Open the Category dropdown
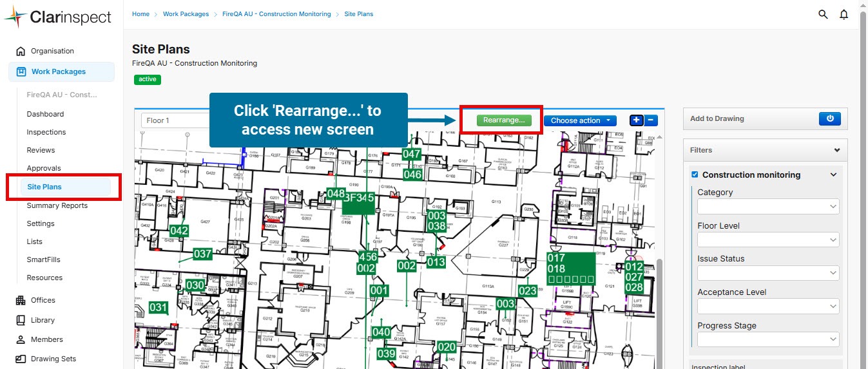 767,207
